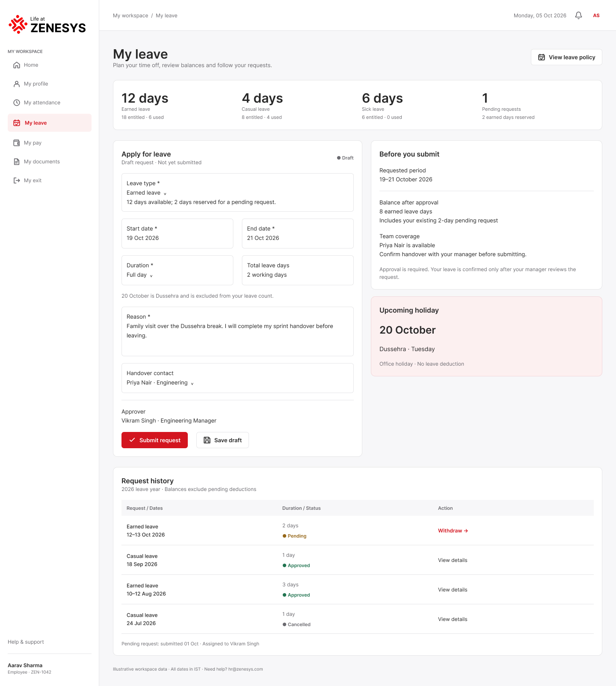View details for 10–12 Aug 2026 leave
Viewport: 616px width, 686px height.
tap(453, 590)
